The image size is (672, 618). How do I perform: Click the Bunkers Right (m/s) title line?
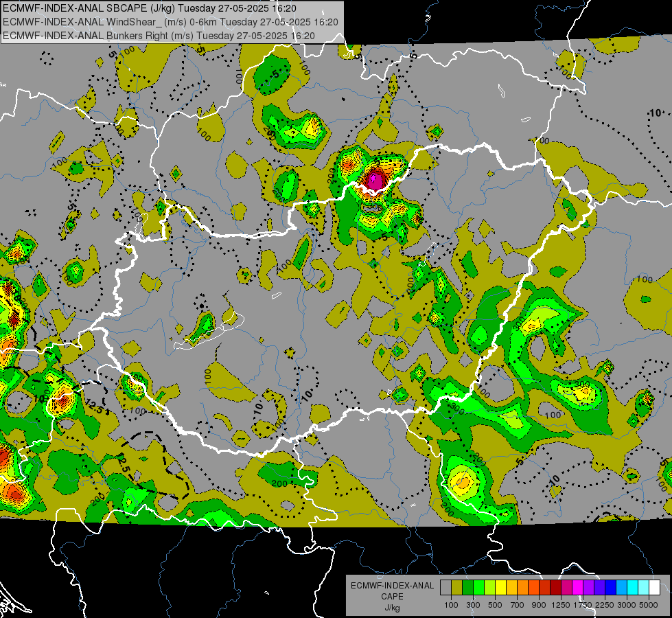click(x=159, y=36)
